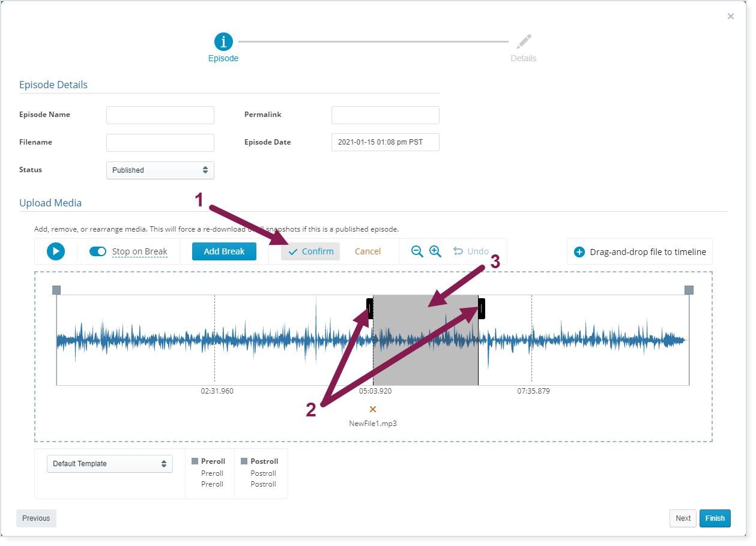This screenshot has height=546, width=756.
Task: Click the right black break handle
Action: 482,309
